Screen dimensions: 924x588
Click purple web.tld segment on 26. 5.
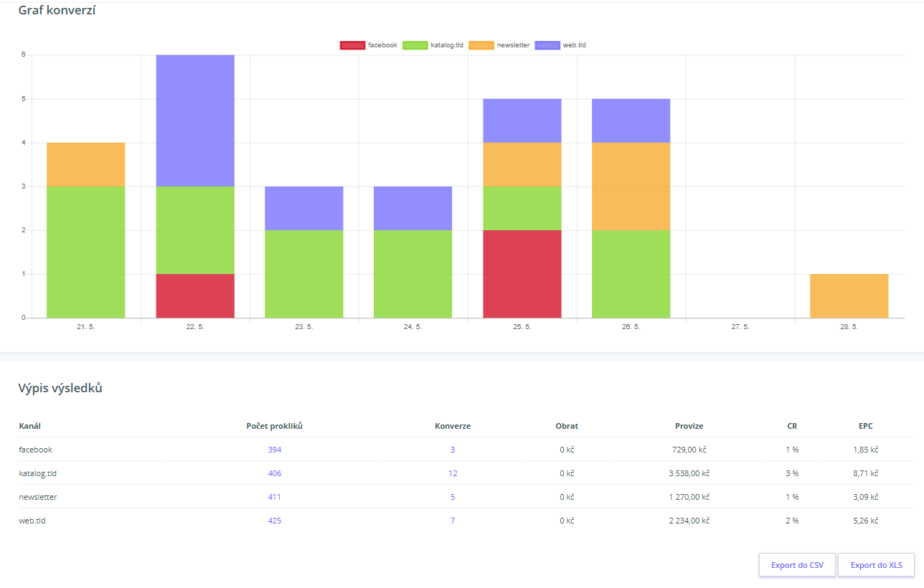coord(631,120)
